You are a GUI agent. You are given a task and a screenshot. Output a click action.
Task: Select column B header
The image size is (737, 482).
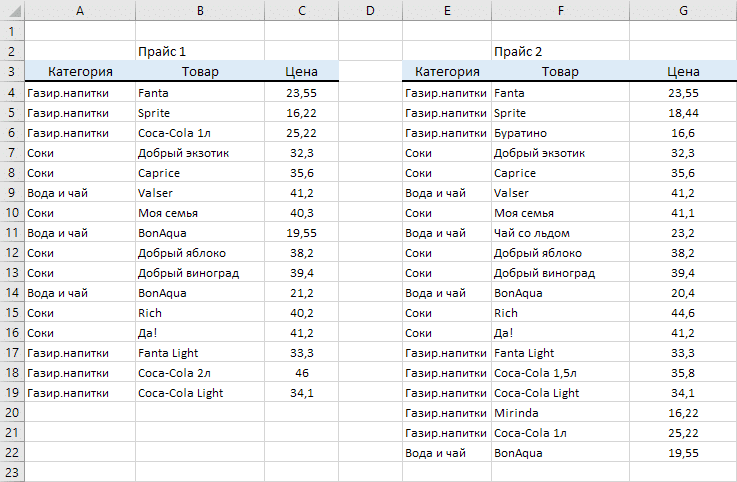[200, 10]
